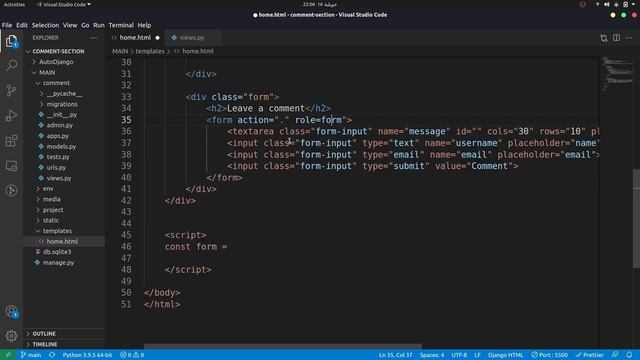Click Port : 5500 live server item
Image resolution: width=640 pixels, height=360 pixels.
coord(549,355)
